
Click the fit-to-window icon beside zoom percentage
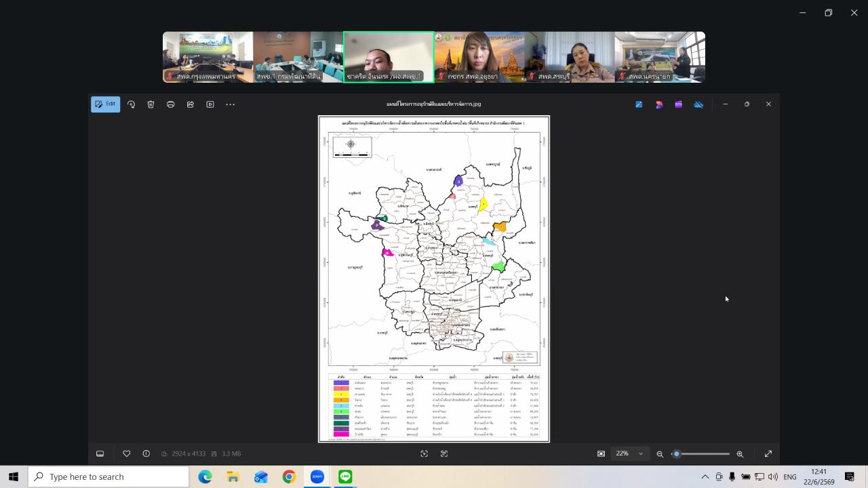point(601,454)
